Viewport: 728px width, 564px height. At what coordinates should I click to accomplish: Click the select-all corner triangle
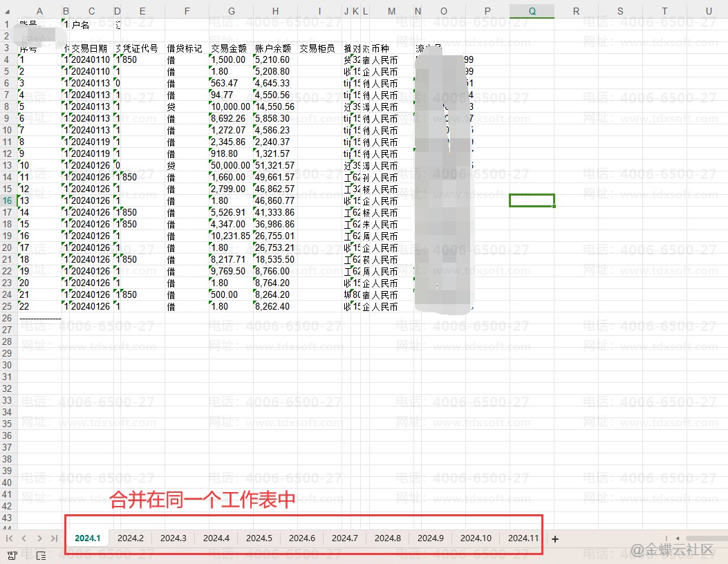tap(8, 11)
